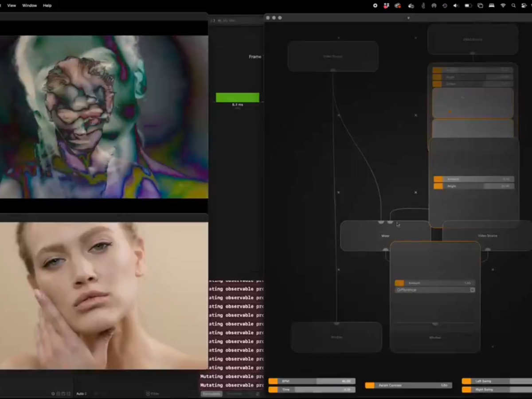532x399 pixels.
Task: Open the Window menu
Action: [30, 6]
